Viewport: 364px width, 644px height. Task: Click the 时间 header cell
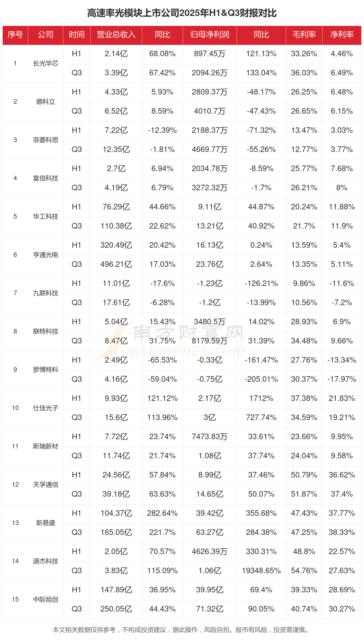77,34
